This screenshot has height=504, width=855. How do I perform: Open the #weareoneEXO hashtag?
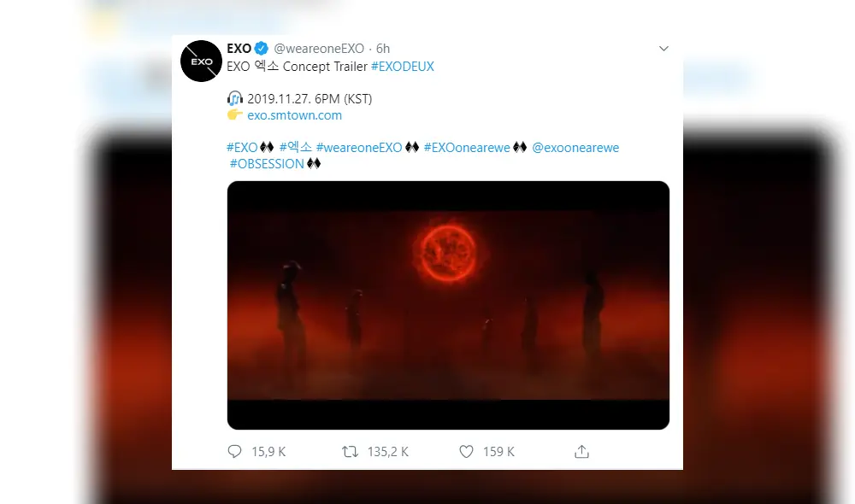click(357, 147)
